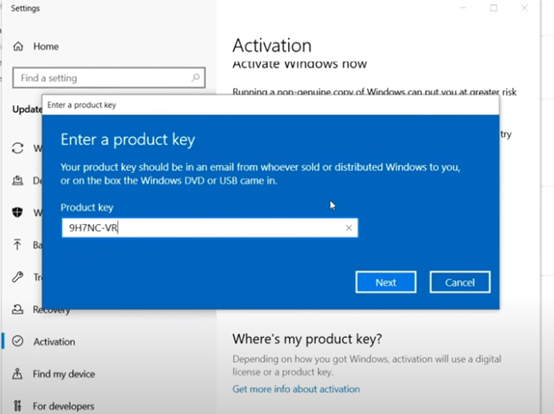Click Enter a product key dialog title bar
The image size is (554, 414).
[x=271, y=105]
